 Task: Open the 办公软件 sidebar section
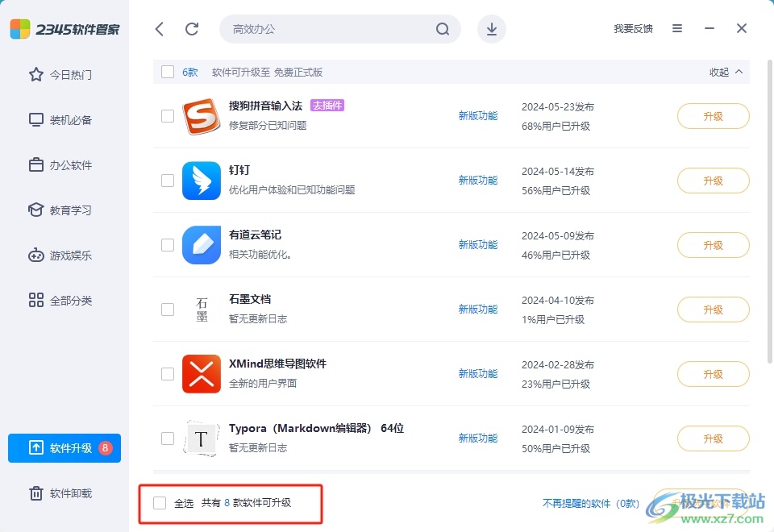tap(60, 164)
